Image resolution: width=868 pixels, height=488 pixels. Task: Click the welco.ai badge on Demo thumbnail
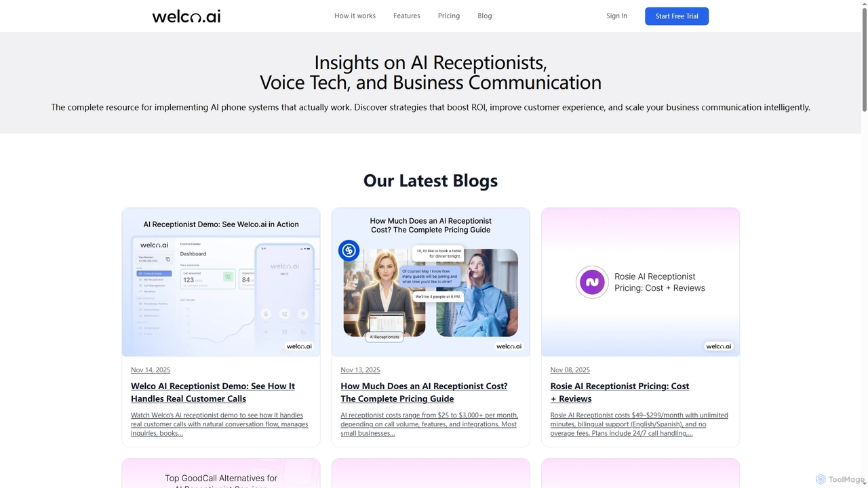click(x=299, y=346)
